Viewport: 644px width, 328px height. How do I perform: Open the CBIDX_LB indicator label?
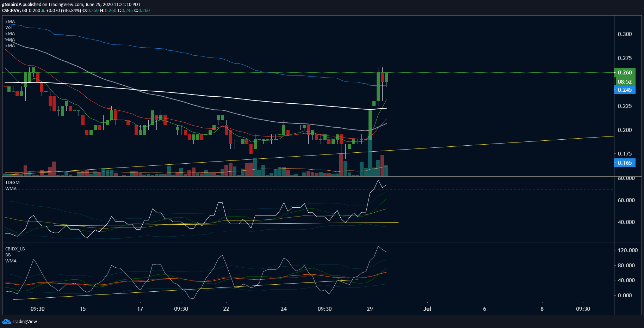(15, 249)
